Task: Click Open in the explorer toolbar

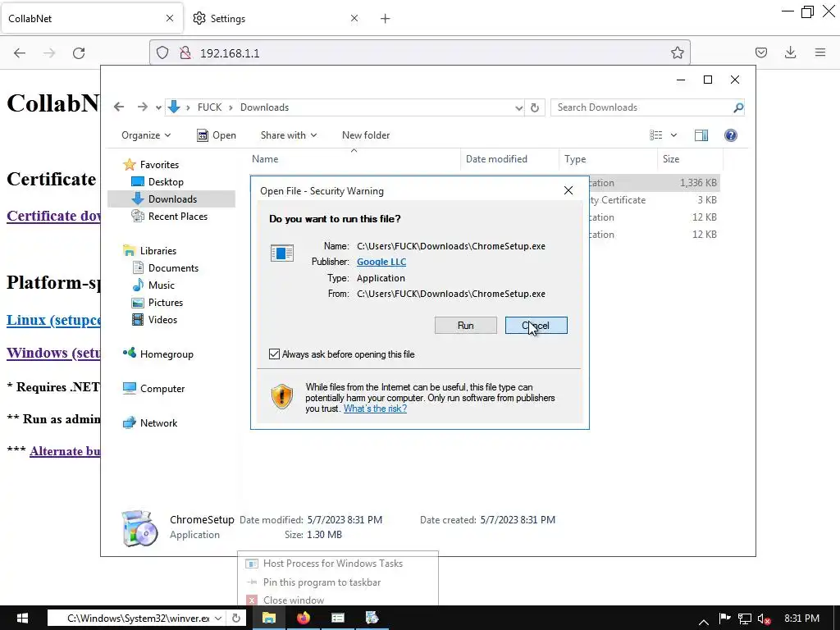Action: tap(217, 135)
